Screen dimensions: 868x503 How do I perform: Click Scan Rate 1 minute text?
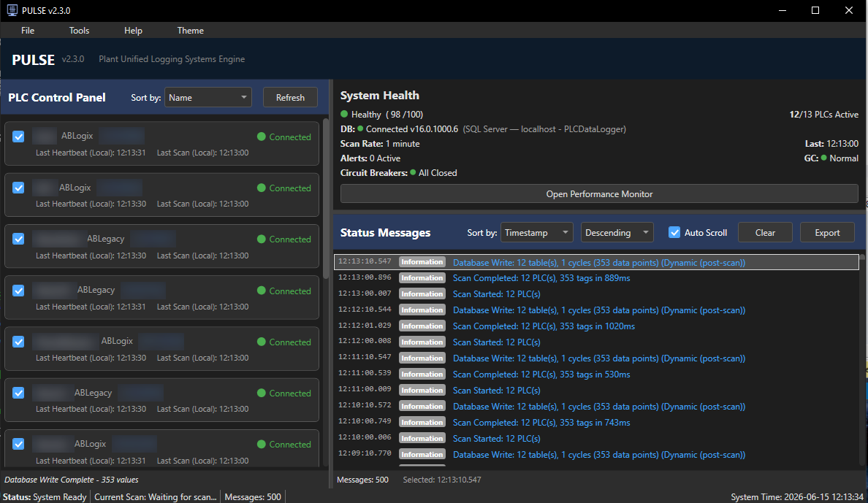[380, 143]
